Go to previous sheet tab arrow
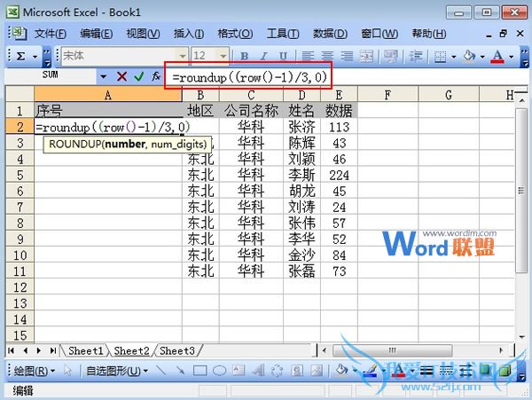Screen dimensions: 532x400 (25, 350)
